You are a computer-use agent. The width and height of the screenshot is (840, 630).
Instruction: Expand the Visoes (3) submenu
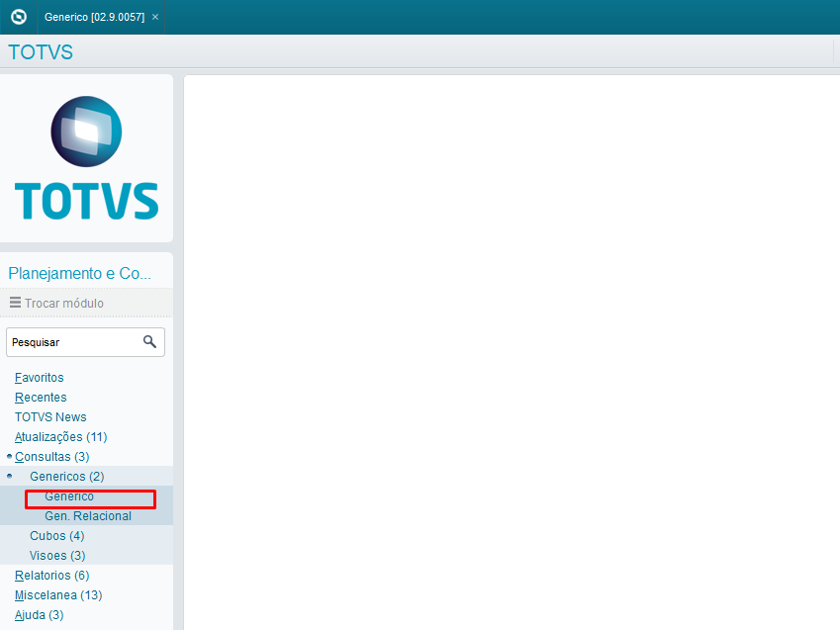click(57, 556)
